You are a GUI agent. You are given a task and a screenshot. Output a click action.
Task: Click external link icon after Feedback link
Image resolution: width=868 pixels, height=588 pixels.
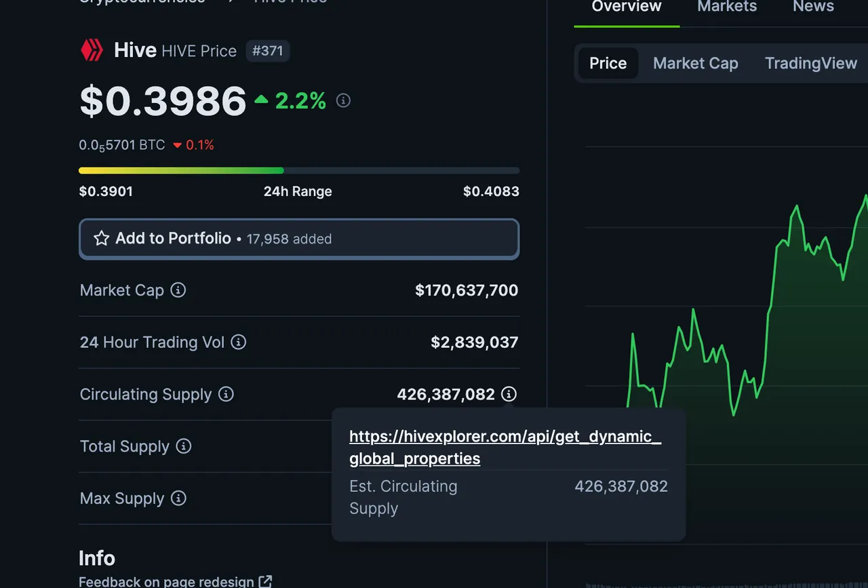coord(265,581)
